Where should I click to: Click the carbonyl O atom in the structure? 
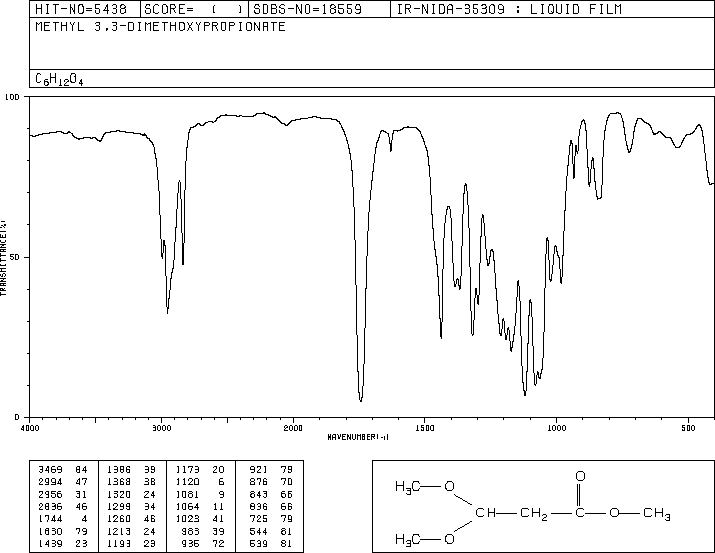pos(580,476)
